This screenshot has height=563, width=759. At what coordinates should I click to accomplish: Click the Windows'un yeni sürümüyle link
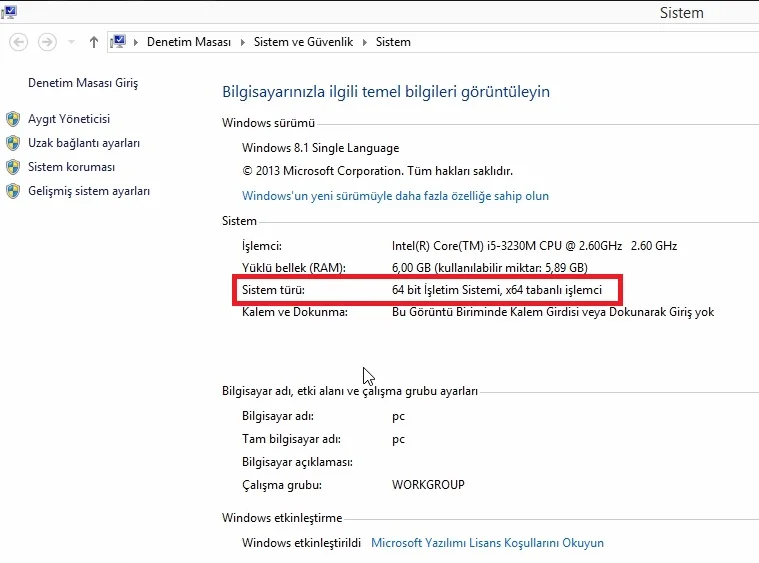[x=395, y=196]
